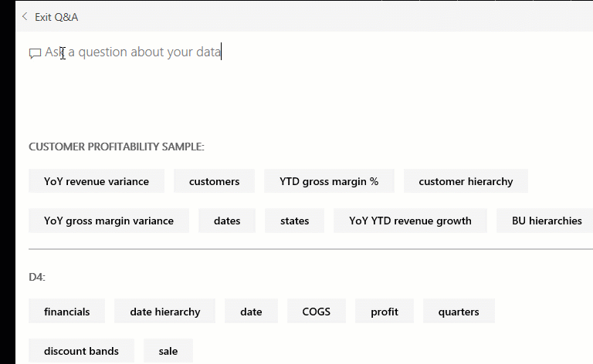The image size is (593, 364).
Task: Choose the dates suggestion chip
Action: [227, 221]
